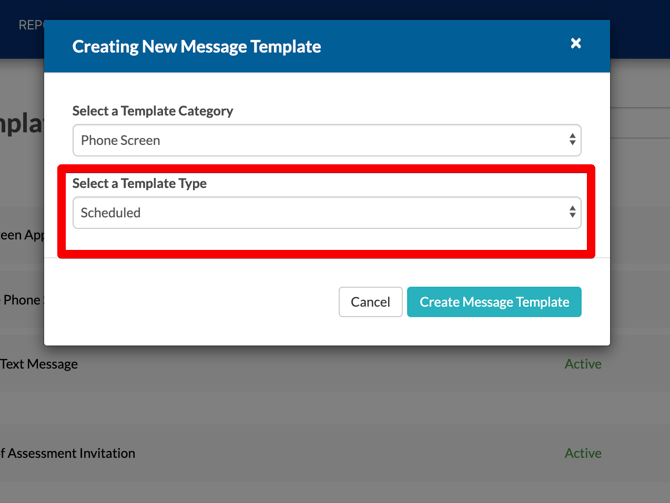This screenshot has width=670, height=503.
Task: Open the partially visible REP navigation item
Action: tap(30, 24)
